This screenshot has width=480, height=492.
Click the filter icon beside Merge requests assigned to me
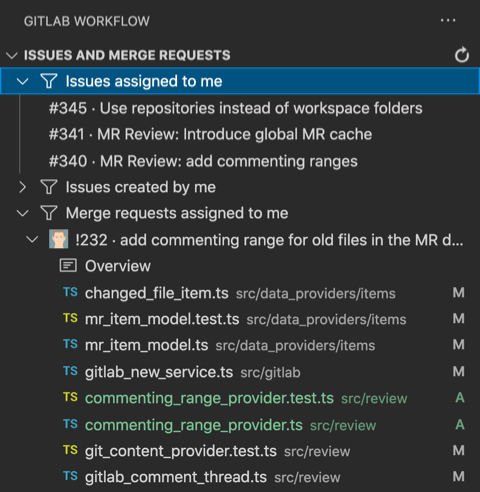coord(49,213)
